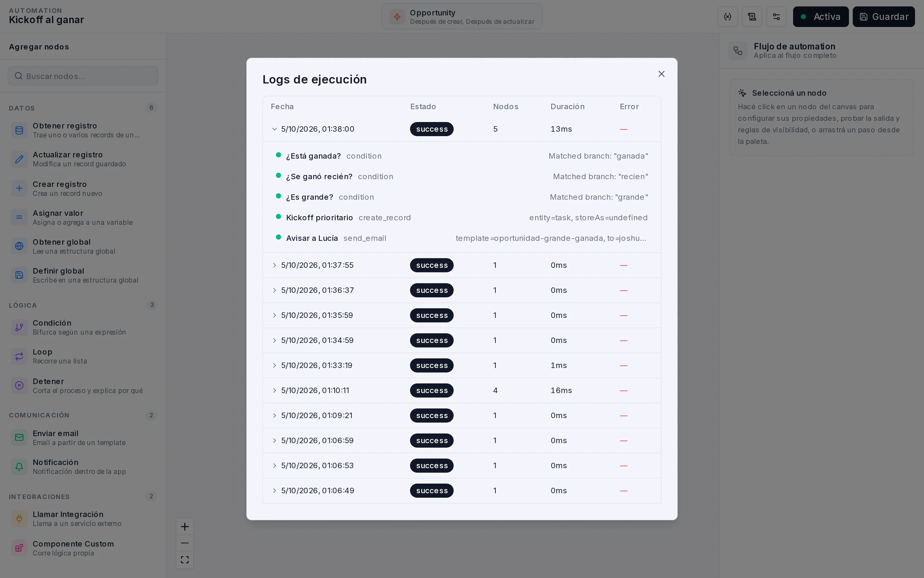Open the variables icon in top toolbar
The height and width of the screenshot is (578, 924).
(x=727, y=16)
